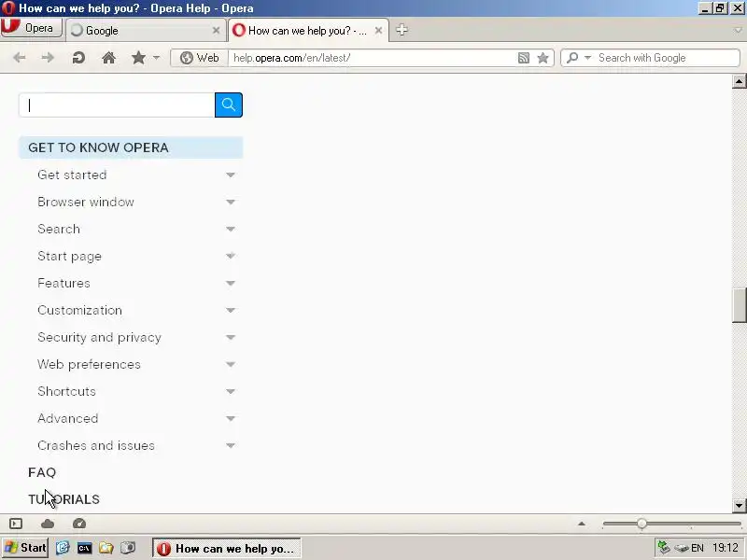
Task: Click the blue magnifier search button
Action: 229,105
